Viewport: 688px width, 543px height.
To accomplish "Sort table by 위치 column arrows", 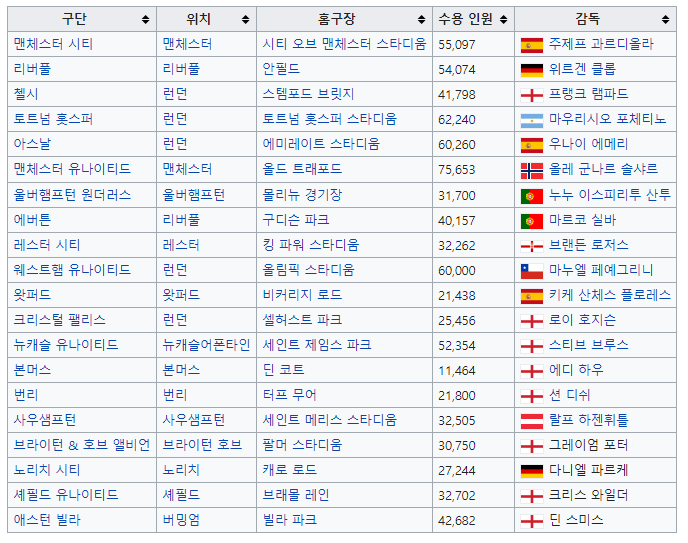I will tap(245, 19).
